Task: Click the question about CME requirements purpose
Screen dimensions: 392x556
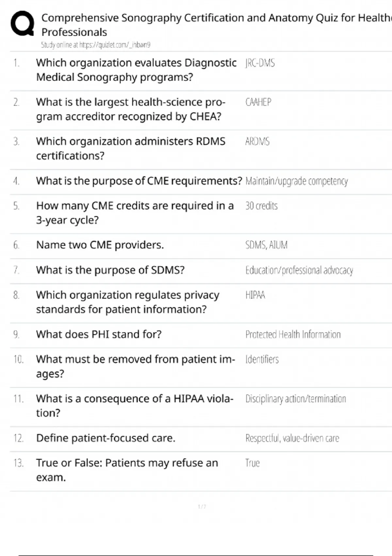Action: coord(139,181)
